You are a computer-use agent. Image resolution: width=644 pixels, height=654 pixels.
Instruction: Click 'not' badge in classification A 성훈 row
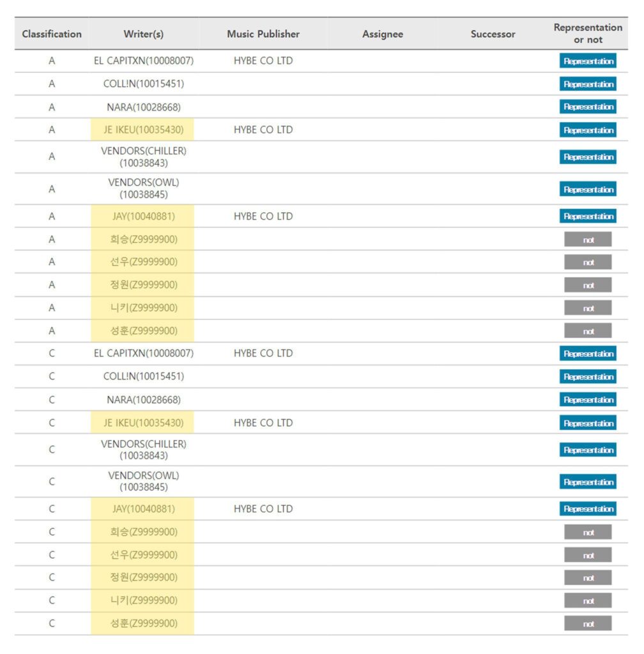click(587, 331)
